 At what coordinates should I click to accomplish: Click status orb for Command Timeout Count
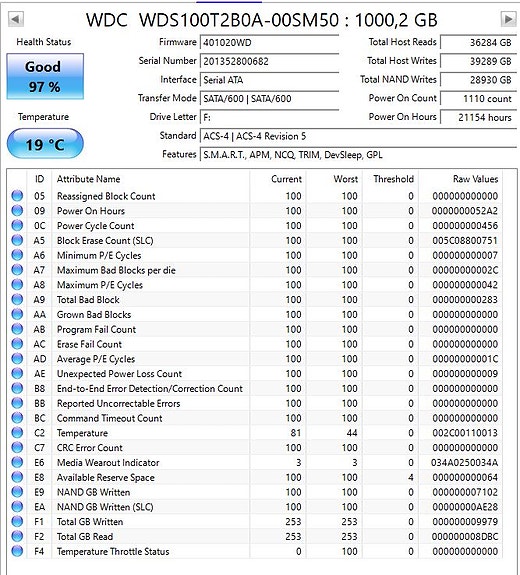17,418
